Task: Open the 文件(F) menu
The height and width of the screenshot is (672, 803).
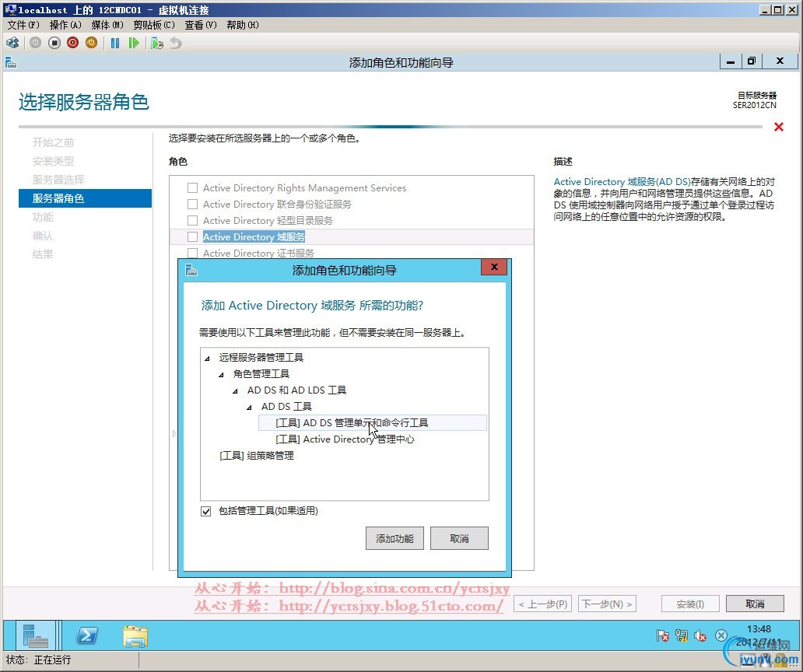Action: tap(23, 25)
